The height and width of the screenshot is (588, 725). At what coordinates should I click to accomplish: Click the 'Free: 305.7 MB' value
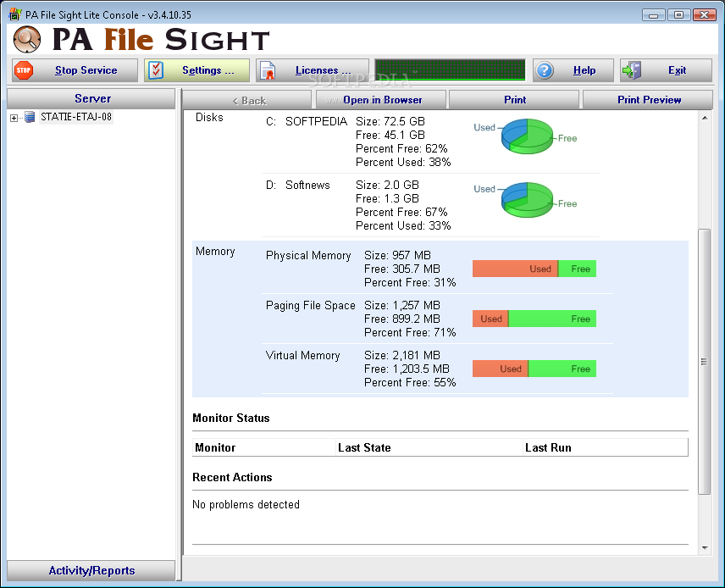coord(401,269)
